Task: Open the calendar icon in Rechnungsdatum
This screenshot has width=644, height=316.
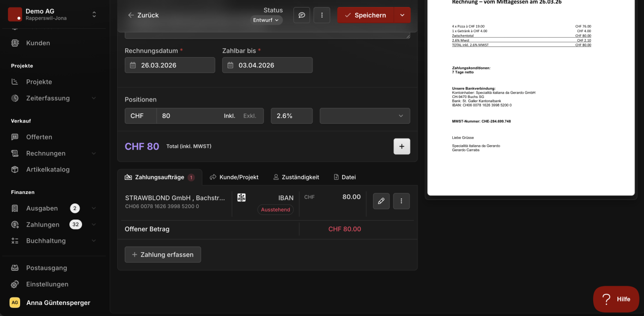Action: (133, 65)
